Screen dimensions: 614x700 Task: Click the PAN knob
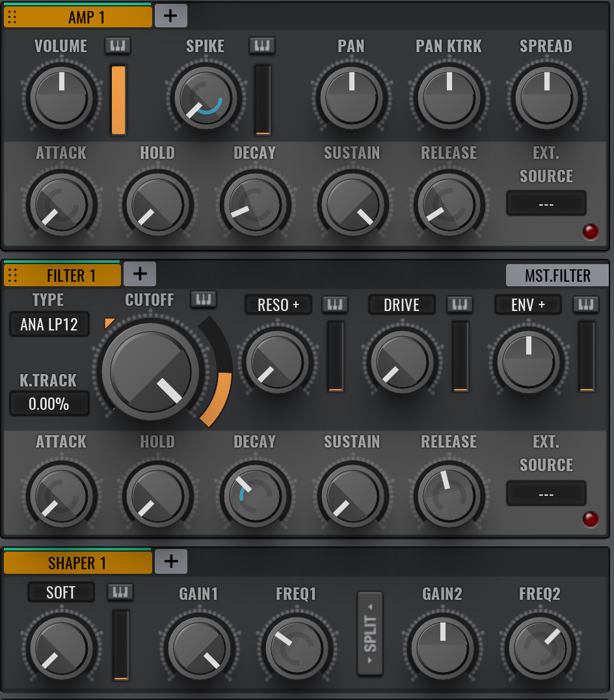352,98
